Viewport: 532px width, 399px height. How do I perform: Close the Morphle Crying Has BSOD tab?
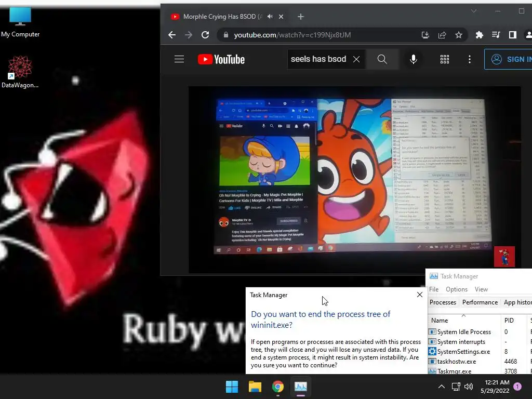pos(281,17)
